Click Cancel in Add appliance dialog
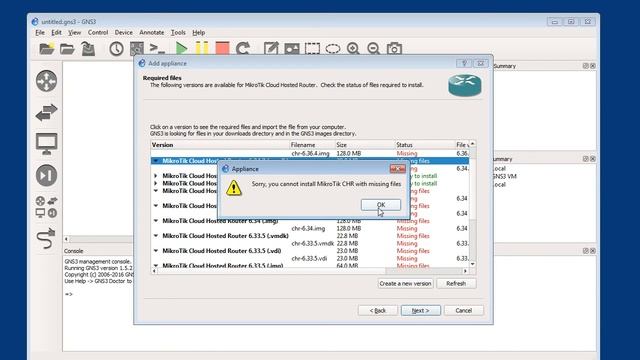Image resolution: width=640 pixels, height=360 pixels. 463,311
